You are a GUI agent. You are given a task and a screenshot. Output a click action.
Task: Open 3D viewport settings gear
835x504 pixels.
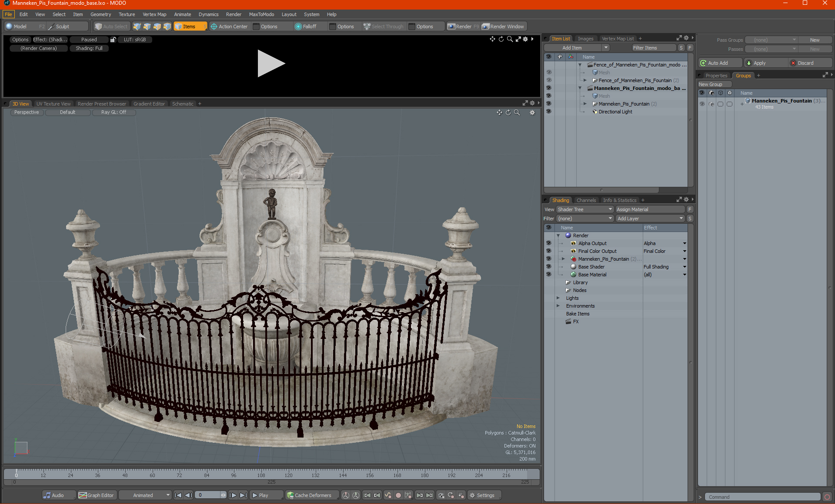(x=532, y=113)
